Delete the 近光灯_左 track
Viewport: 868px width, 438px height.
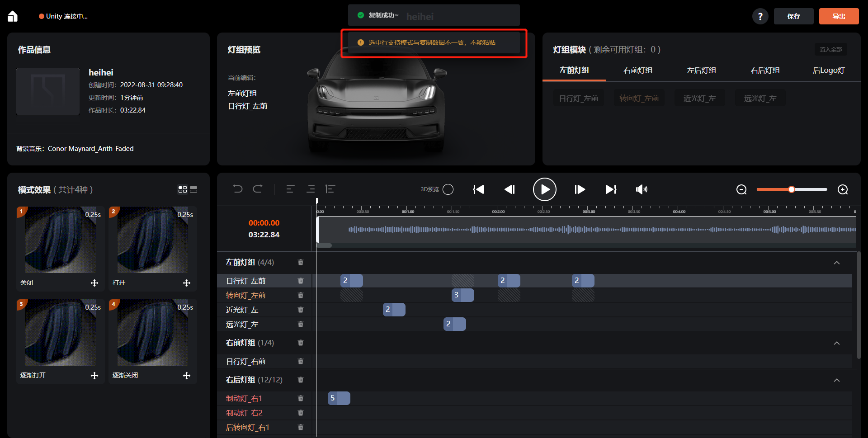coord(301,310)
